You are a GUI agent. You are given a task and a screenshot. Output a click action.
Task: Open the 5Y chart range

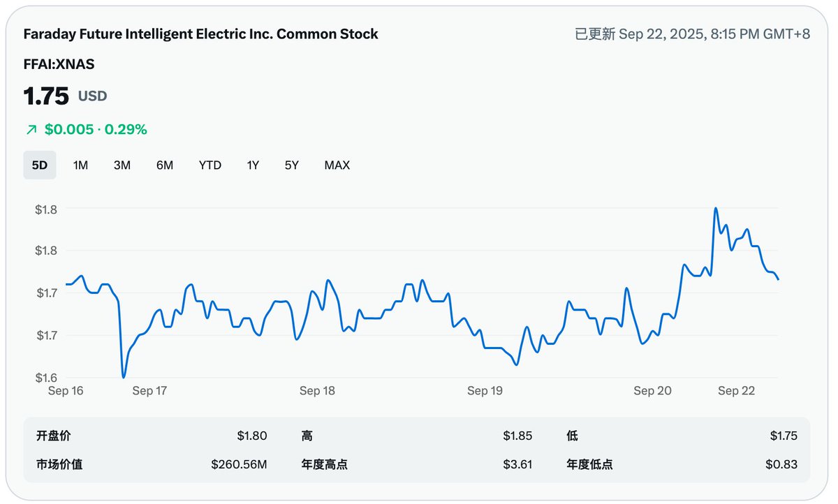[291, 165]
